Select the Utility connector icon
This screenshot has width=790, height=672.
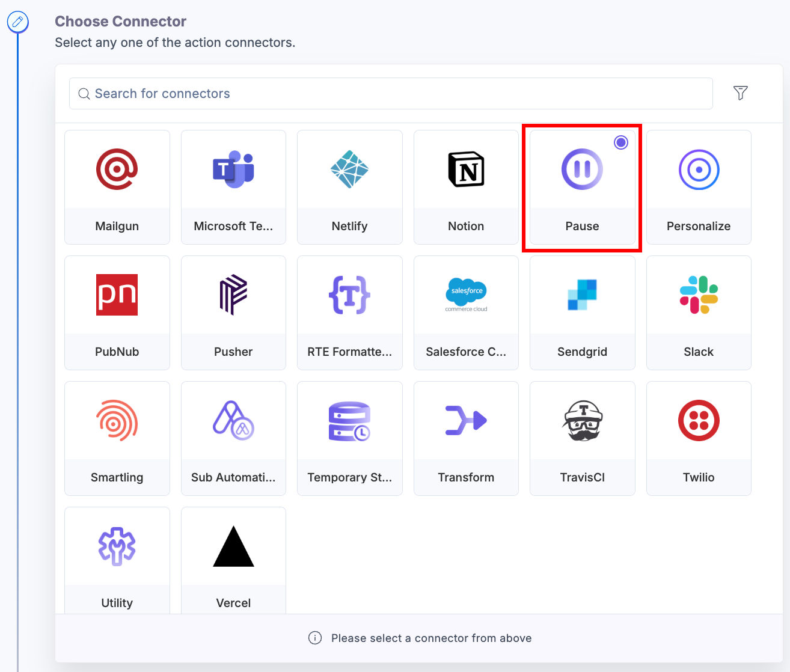click(x=117, y=546)
